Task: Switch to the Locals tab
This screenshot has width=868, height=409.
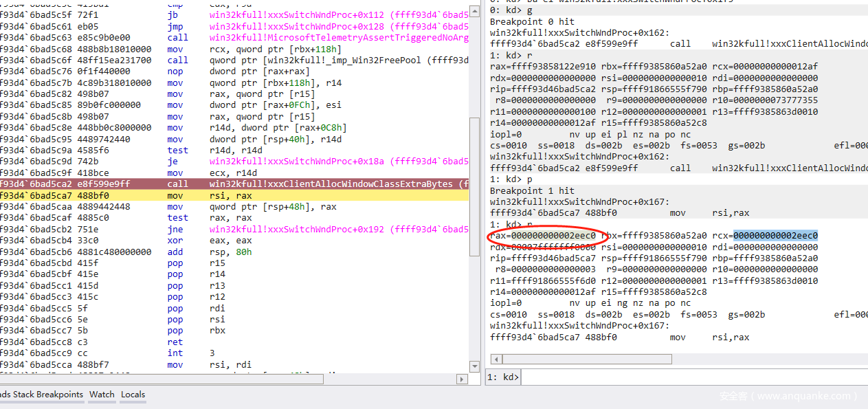Action: point(133,395)
